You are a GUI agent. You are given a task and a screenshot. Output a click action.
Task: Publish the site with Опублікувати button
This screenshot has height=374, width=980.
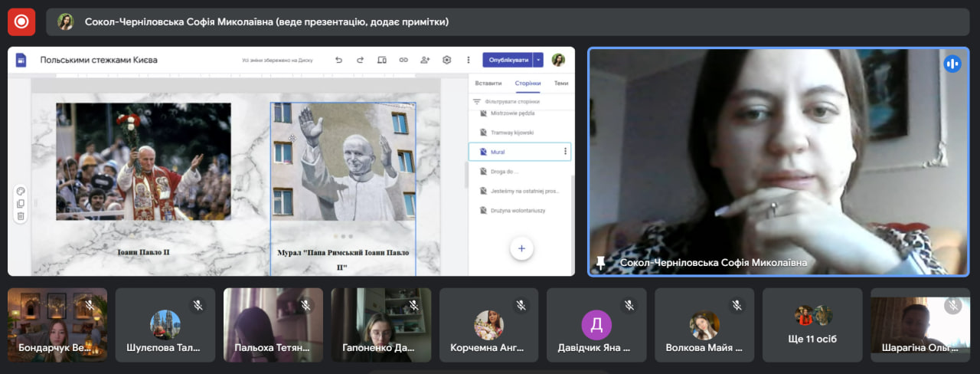[x=508, y=60]
